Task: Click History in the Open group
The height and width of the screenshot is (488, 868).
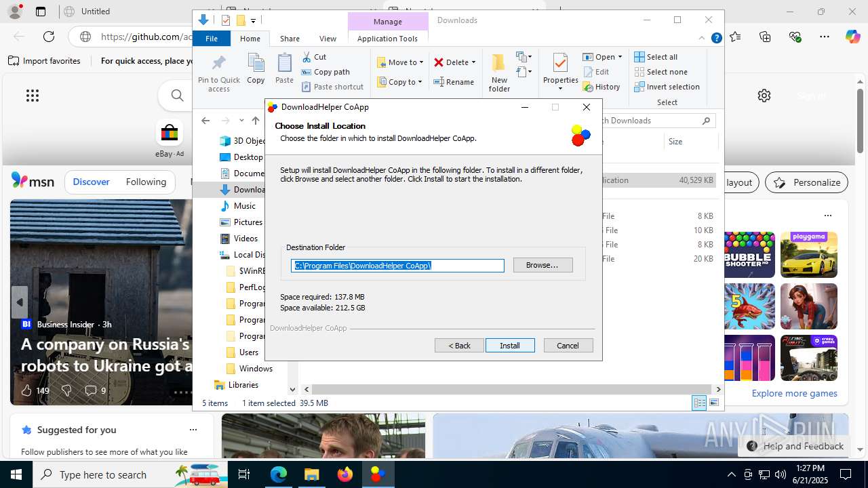Action: point(601,87)
